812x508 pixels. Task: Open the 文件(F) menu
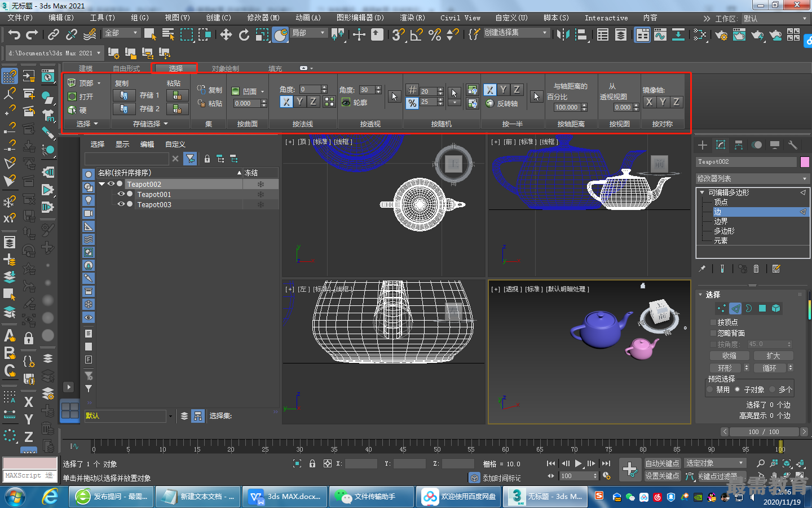(20, 18)
